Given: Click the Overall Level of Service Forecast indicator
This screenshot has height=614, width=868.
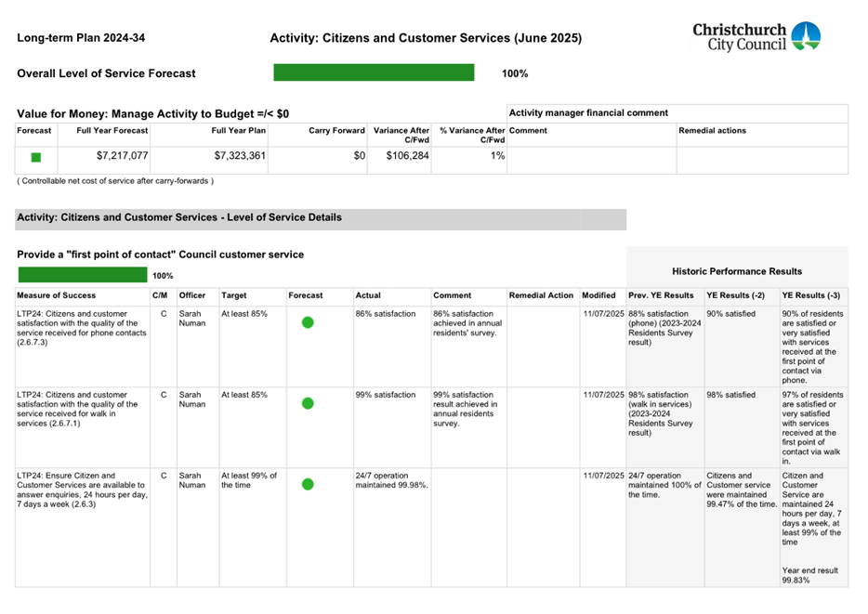Looking at the screenshot, I should 375,72.
